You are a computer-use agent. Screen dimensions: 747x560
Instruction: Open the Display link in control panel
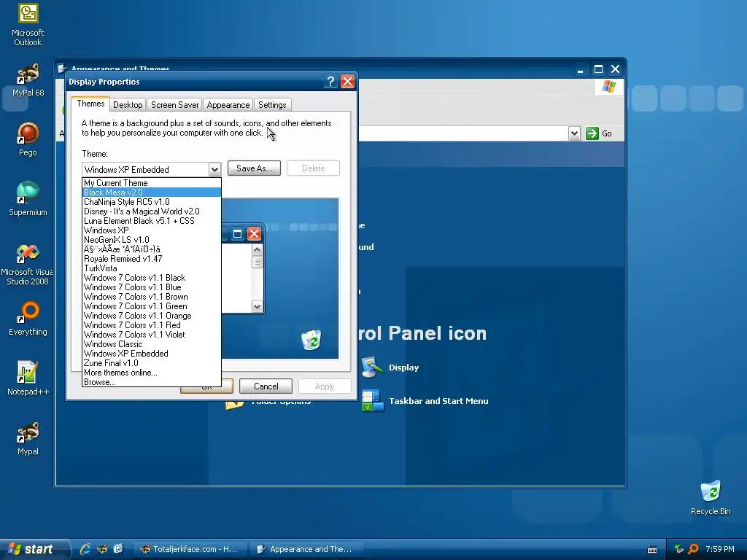click(x=403, y=367)
